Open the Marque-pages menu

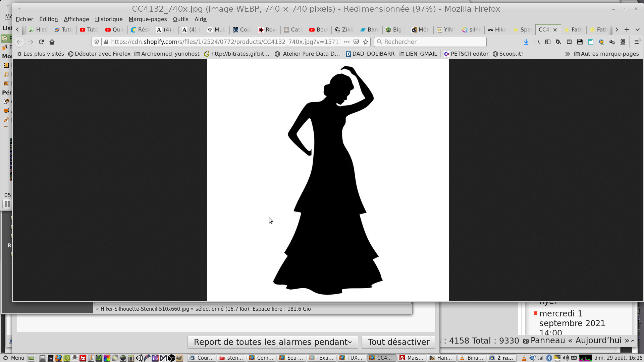coord(148,19)
